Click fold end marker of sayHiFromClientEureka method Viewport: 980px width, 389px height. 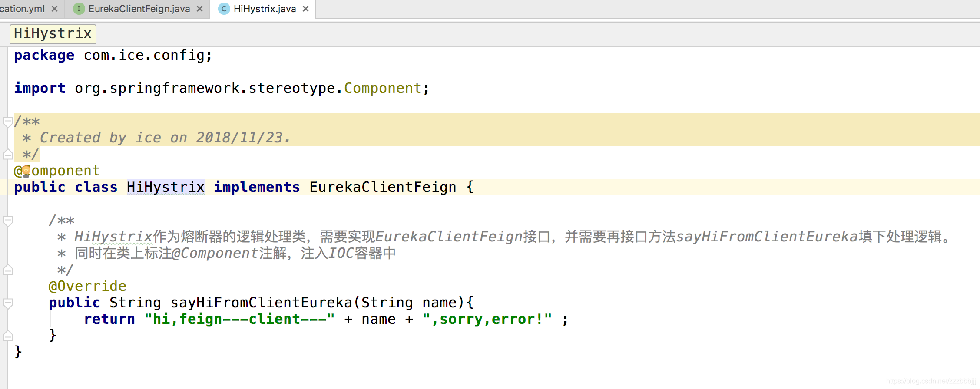point(8,336)
